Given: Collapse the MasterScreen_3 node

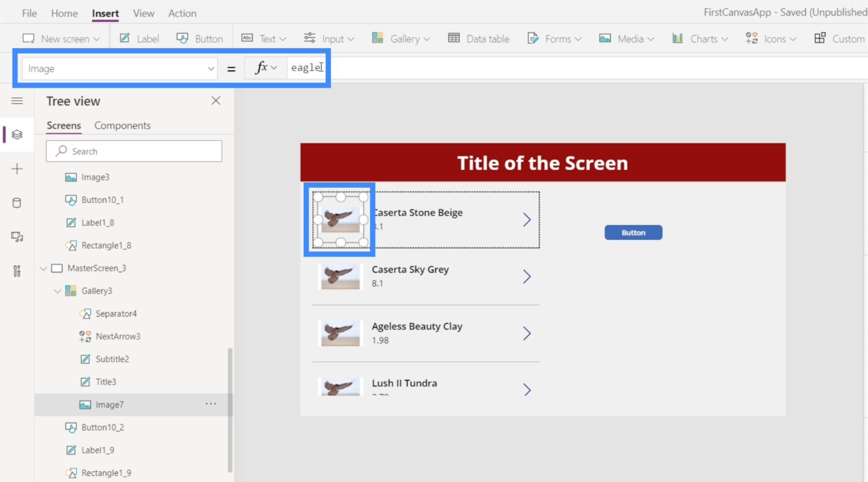Looking at the screenshot, I should pyautogui.click(x=43, y=268).
